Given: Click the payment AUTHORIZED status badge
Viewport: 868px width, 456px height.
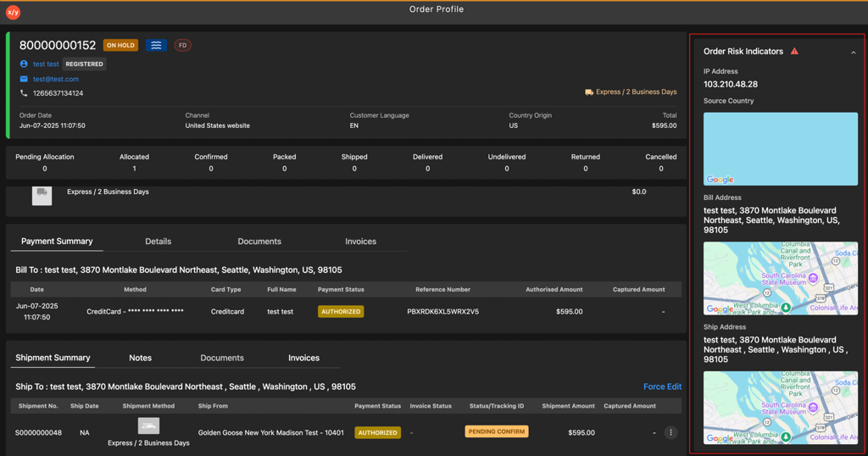Looking at the screenshot, I should point(341,312).
